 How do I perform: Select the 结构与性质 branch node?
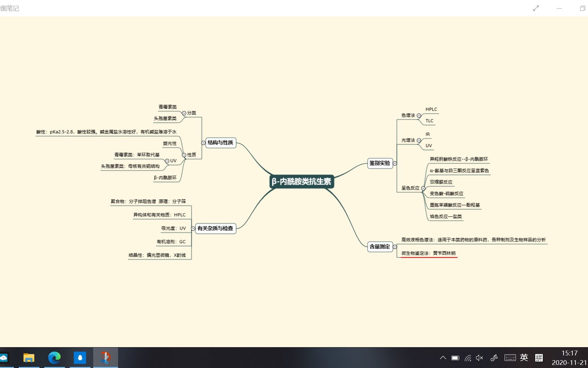click(x=220, y=142)
